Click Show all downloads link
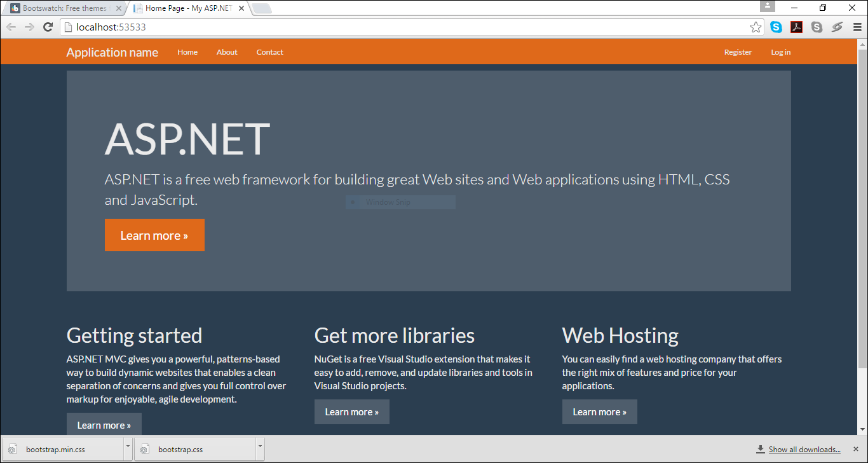Image resolution: width=868 pixels, height=463 pixels. pyautogui.click(x=804, y=450)
